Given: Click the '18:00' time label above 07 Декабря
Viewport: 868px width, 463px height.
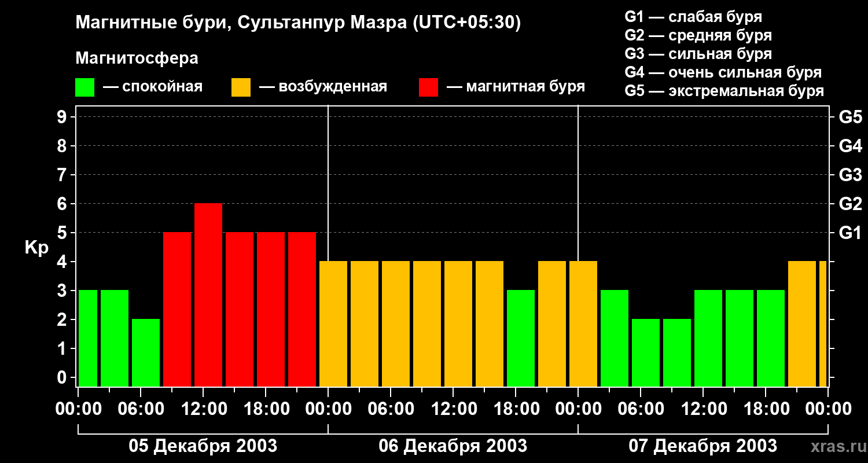Looking at the screenshot, I should point(766,409).
